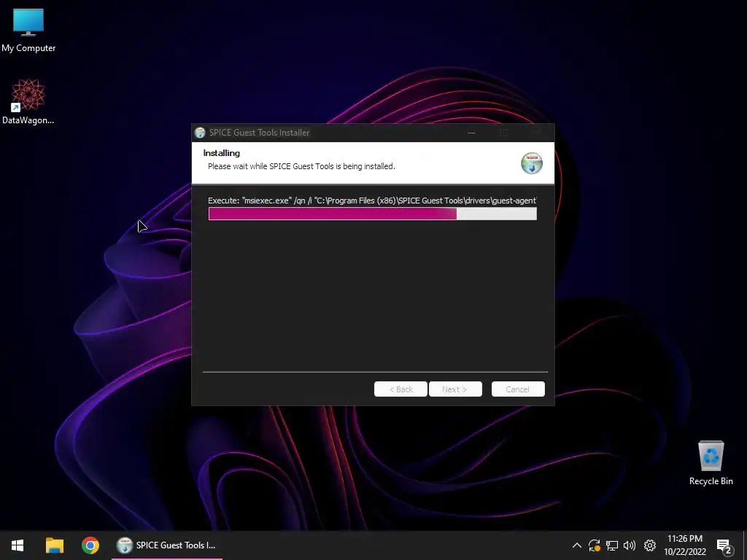
Task: Click the Next > button
Action: (x=455, y=389)
